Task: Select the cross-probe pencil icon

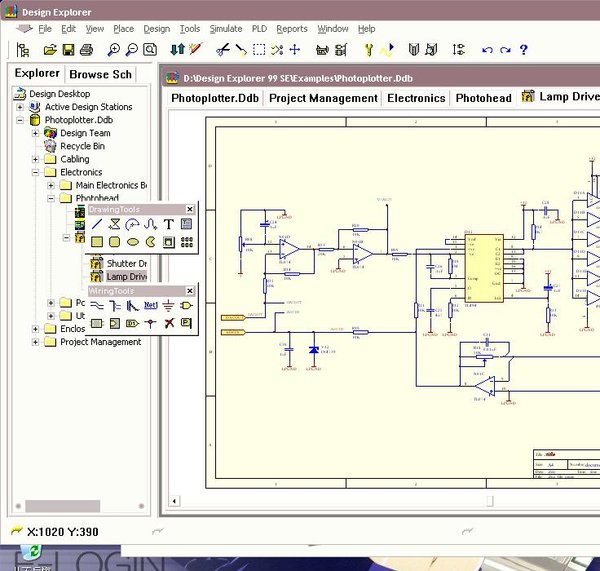Action: (x=196, y=49)
